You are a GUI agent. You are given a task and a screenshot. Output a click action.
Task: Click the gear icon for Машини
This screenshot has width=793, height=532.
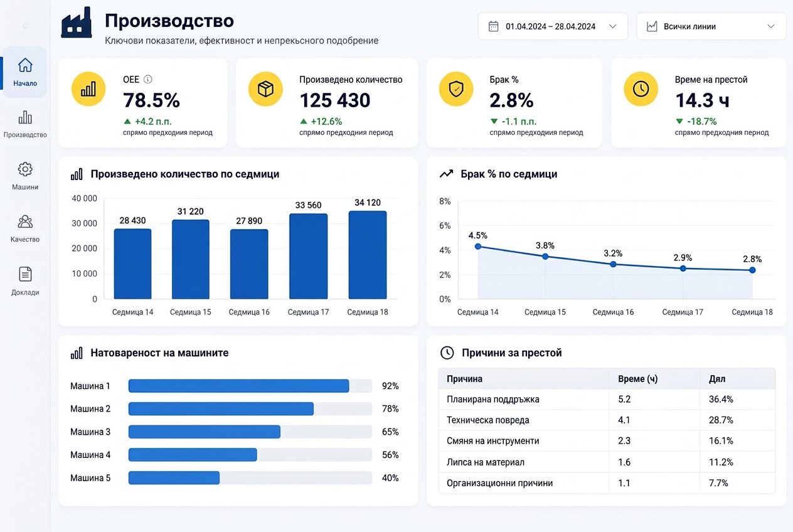point(25,169)
